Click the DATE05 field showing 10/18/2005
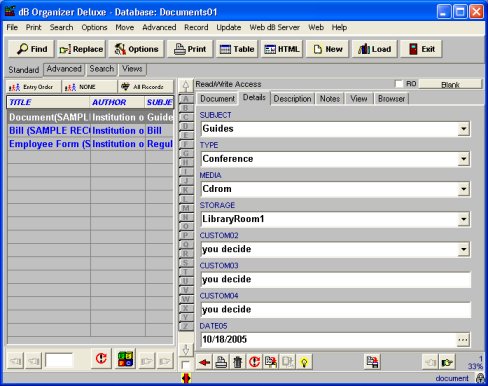Screen dimensions: 488x386 (x=328, y=340)
